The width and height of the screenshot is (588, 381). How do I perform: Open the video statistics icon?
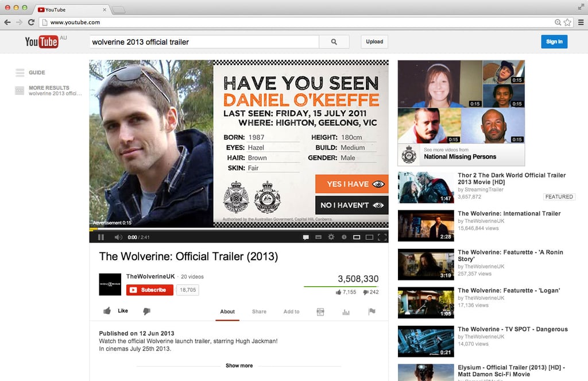point(346,312)
